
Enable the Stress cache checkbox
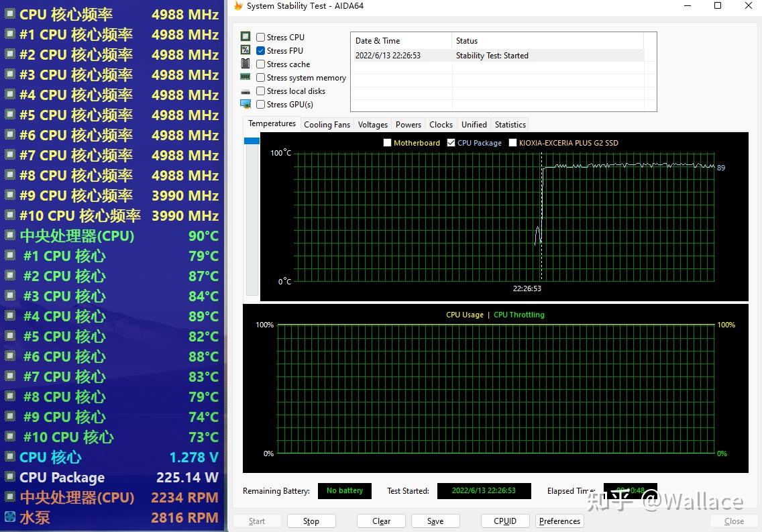[260, 64]
